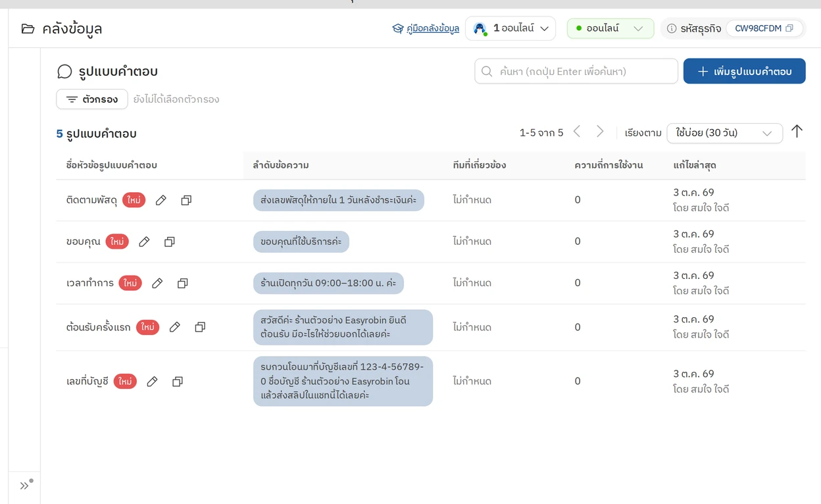Duplicate the ต้อนรับครั้งแรก reply template
Image resolution: width=821 pixels, height=504 pixels.
200,327
